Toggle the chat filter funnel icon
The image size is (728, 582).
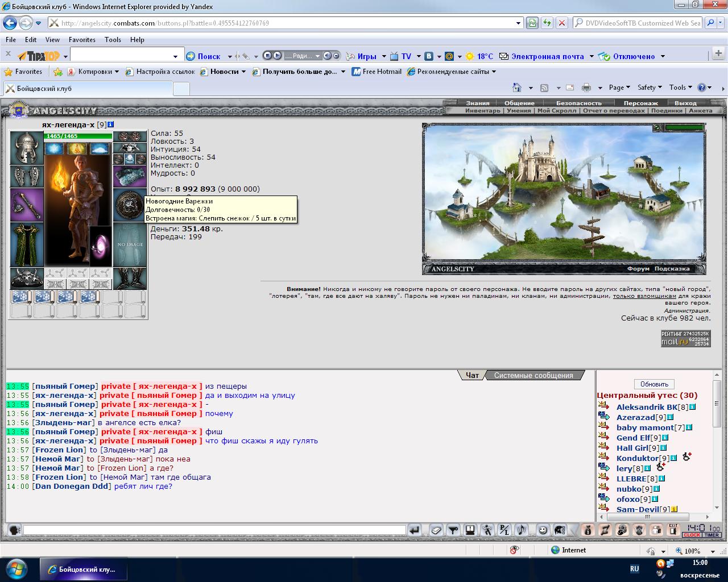453,530
